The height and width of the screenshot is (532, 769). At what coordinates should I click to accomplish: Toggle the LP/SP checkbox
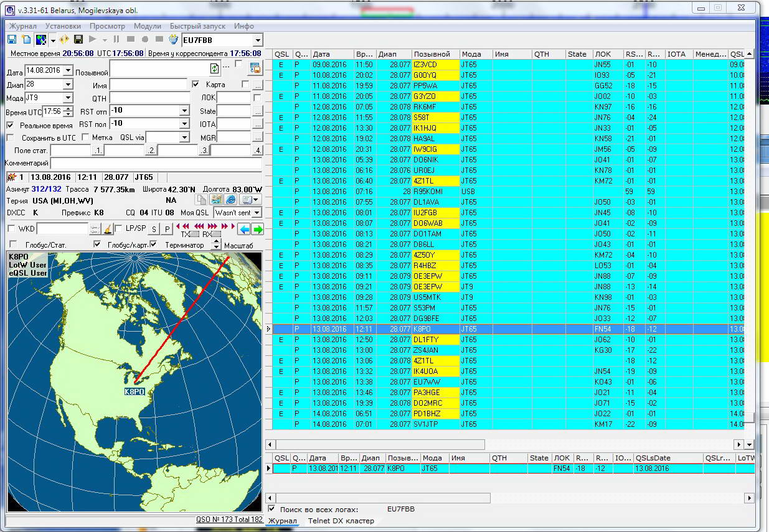click(119, 229)
